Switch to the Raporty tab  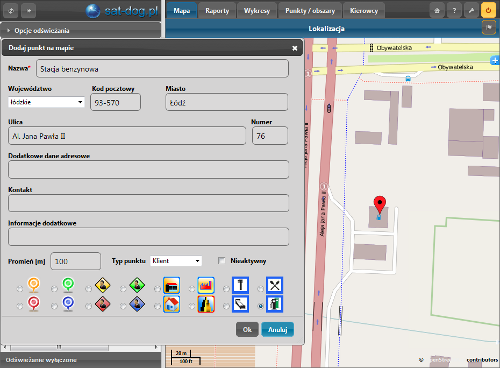tap(217, 11)
